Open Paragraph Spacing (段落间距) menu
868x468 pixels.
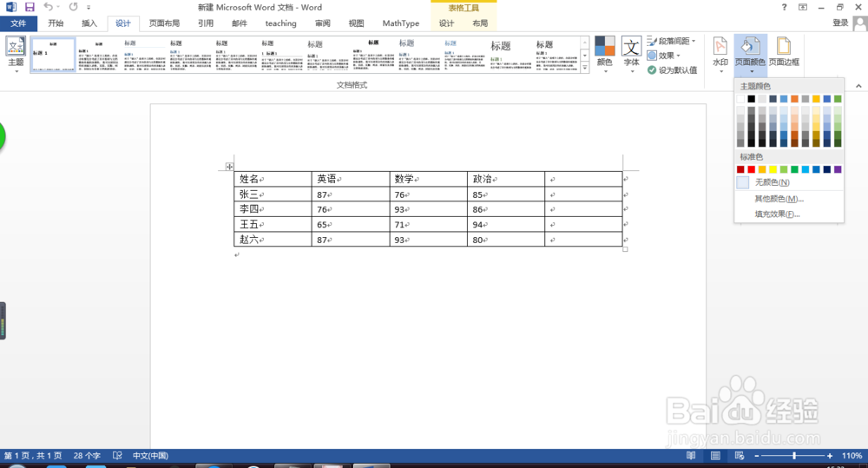672,41
